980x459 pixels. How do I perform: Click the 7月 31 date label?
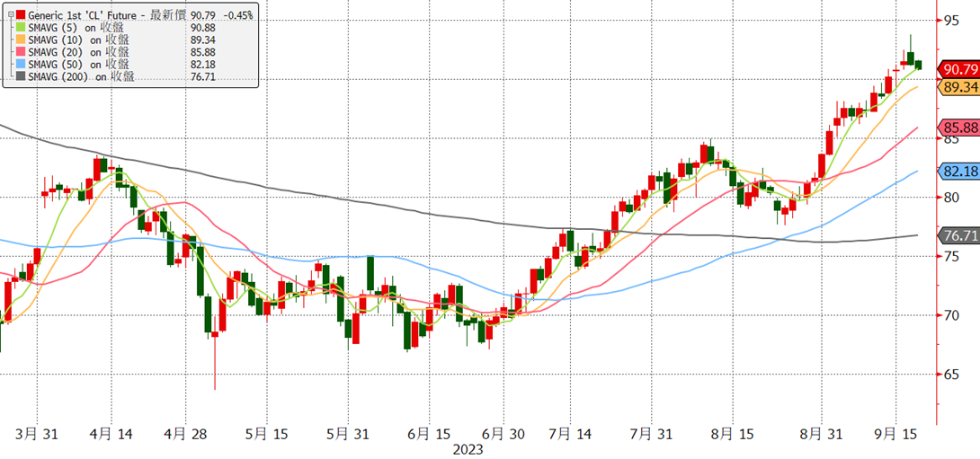click(x=651, y=433)
